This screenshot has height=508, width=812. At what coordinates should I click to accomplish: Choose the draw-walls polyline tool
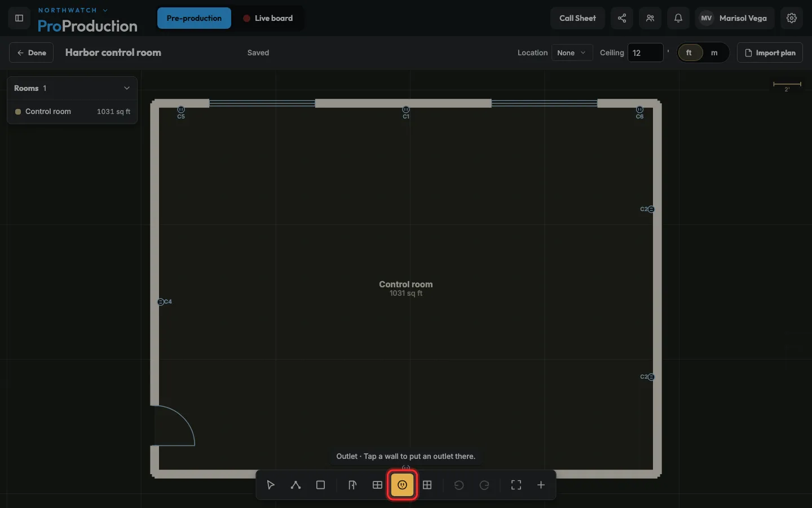pos(295,485)
